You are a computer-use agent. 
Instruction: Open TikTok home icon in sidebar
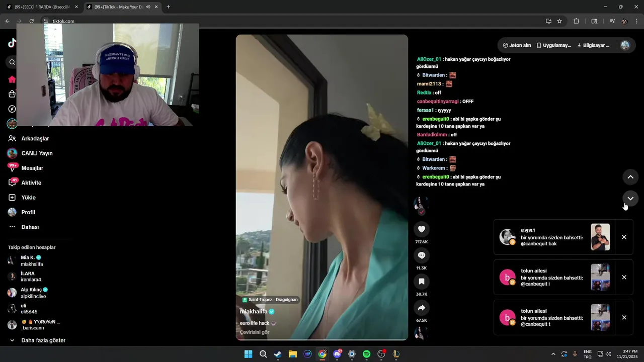tap(12, 79)
